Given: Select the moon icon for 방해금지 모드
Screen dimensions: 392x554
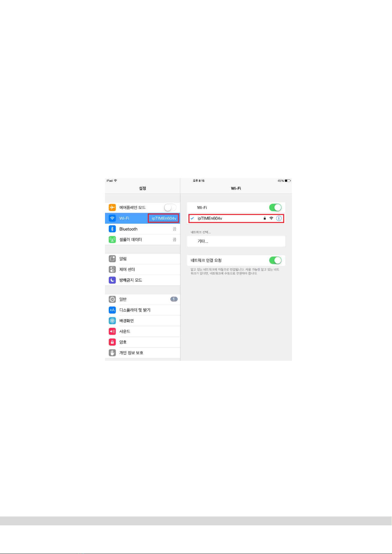Looking at the screenshot, I should point(112,280).
